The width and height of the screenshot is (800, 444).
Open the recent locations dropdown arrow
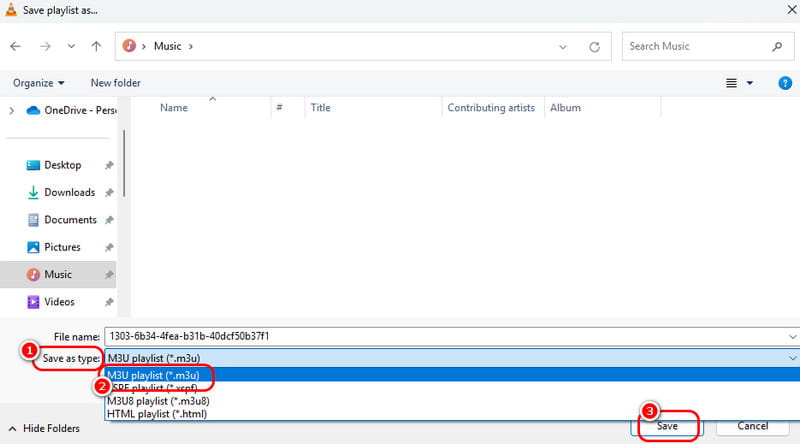tap(70, 46)
